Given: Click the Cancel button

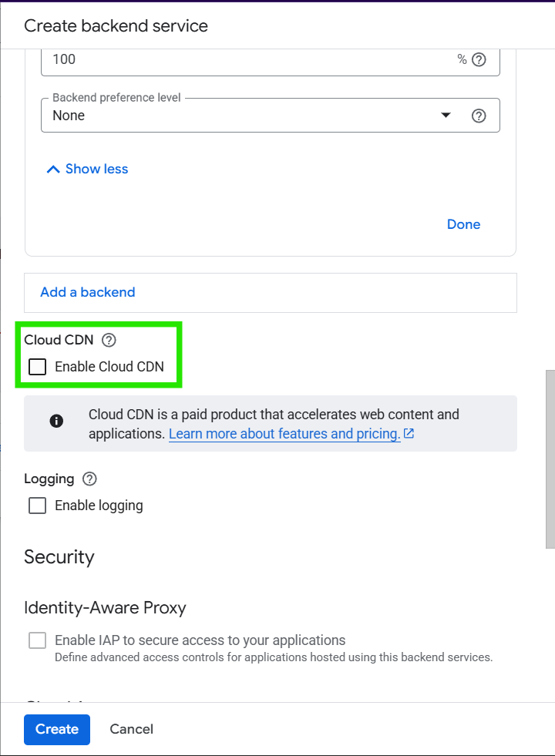Looking at the screenshot, I should (x=131, y=729).
